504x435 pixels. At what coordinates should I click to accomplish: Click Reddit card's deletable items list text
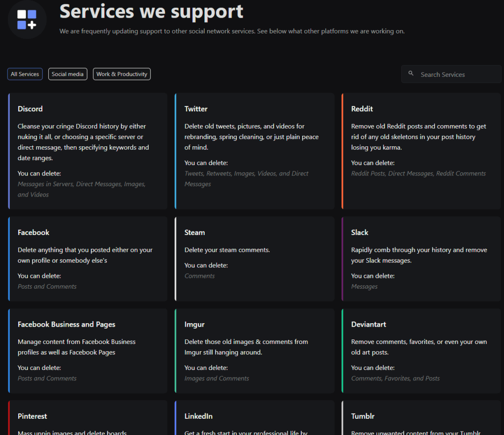418,173
